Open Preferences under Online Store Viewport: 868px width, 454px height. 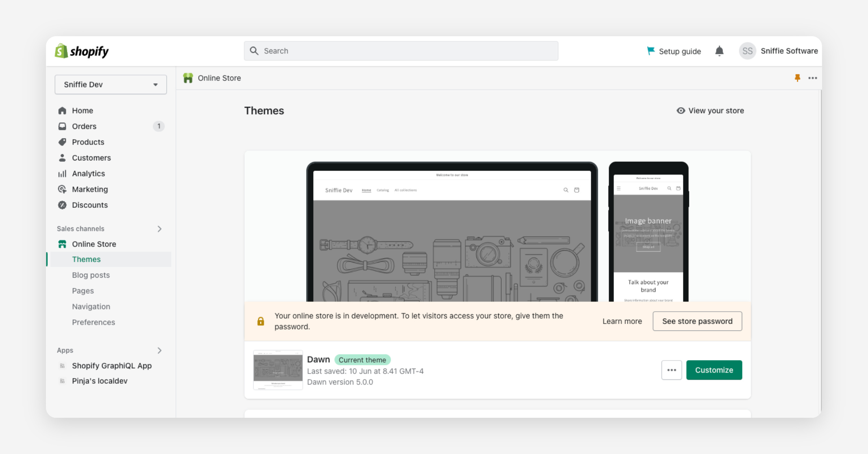coord(93,322)
